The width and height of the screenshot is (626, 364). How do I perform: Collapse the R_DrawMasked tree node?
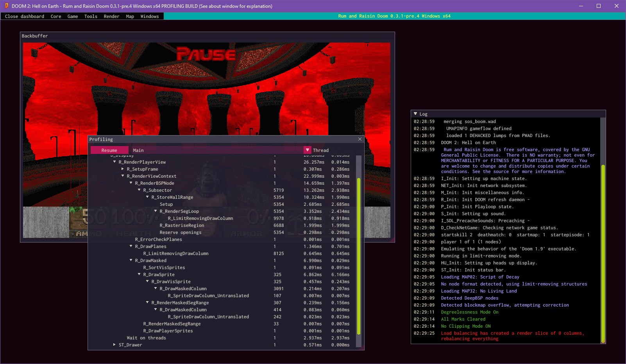[x=131, y=260]
